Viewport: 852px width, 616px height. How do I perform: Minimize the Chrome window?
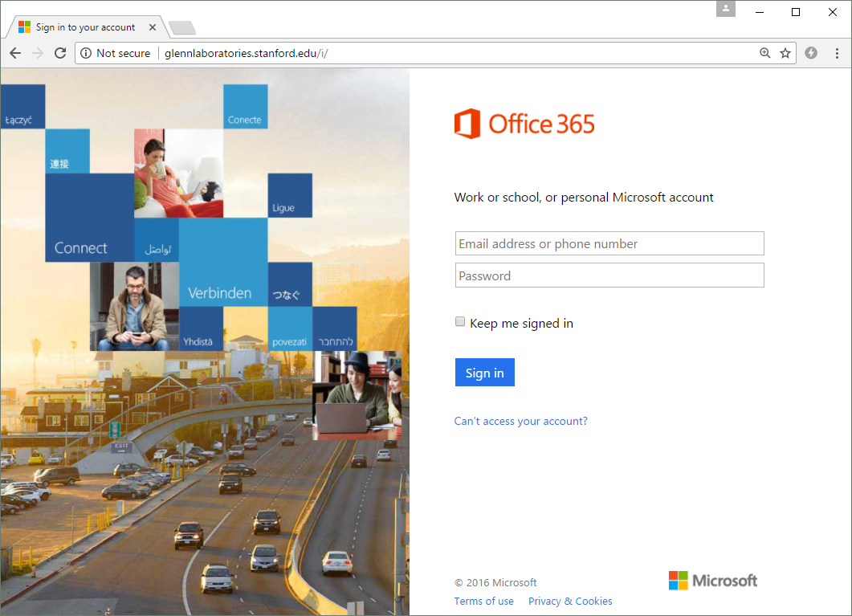coord(760,12)
